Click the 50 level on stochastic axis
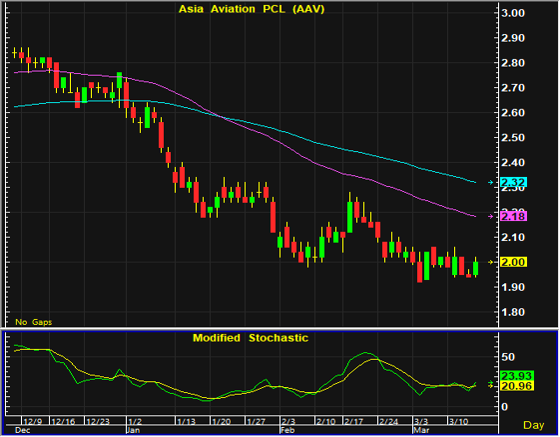This screenshot has height=437, width=560. click(x=508, y=357)
